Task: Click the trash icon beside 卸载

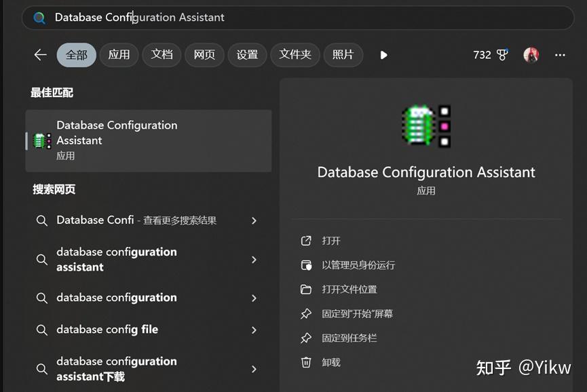Action: (x=306, y=362)
